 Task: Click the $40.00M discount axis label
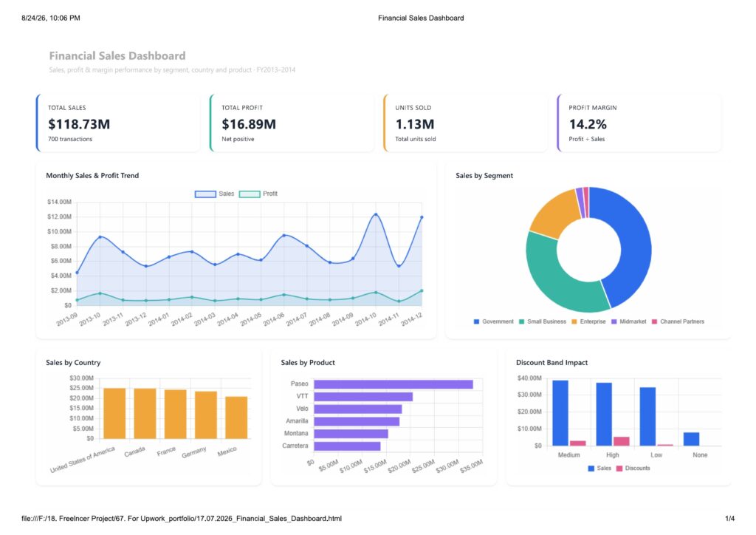[x=529, y=378]
